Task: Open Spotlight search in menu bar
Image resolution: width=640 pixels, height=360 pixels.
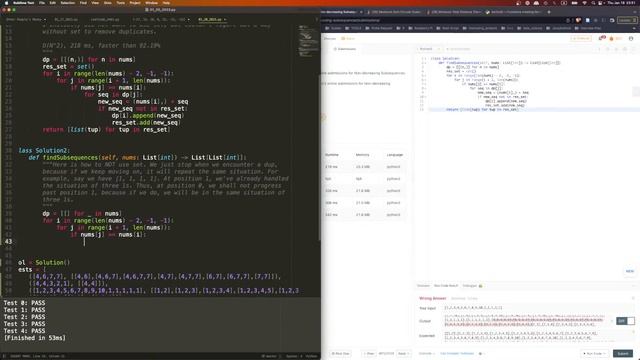Action: [593, 3]
